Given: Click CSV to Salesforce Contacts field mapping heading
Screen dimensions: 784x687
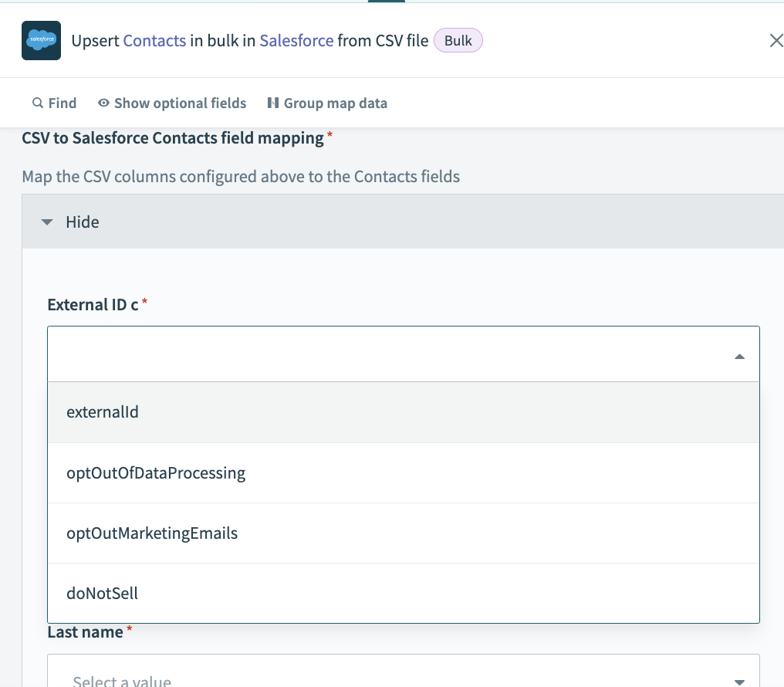Looking at the screenshot, I should 173,138.
